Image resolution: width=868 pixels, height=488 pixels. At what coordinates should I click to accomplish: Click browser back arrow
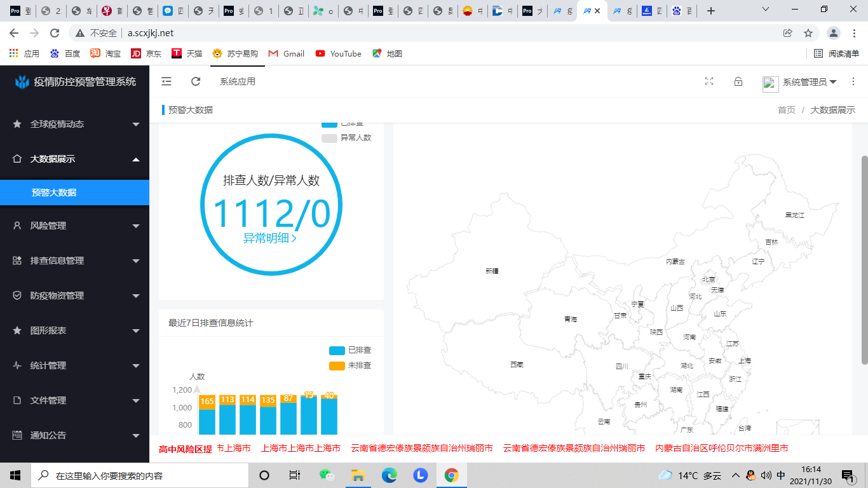14,33
